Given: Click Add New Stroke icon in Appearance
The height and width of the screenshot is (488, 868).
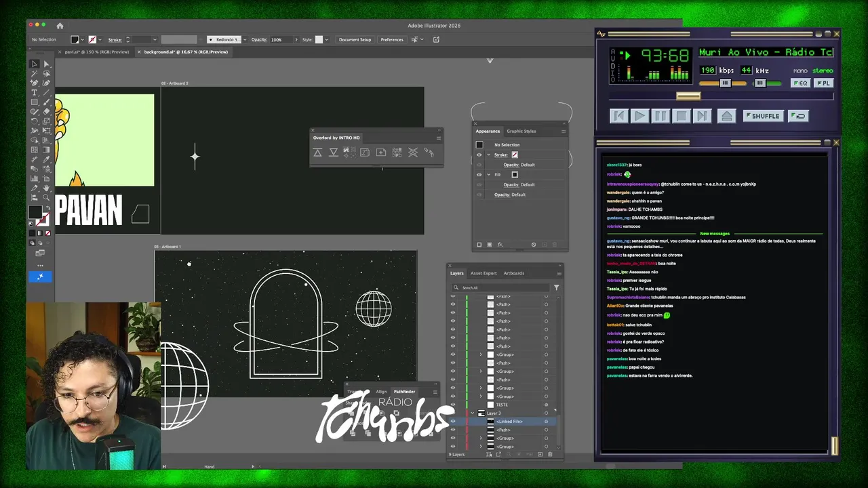Looking at the screenshot, I should tap(479, 245).
